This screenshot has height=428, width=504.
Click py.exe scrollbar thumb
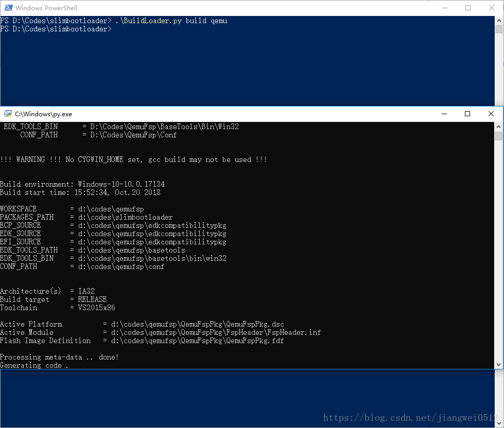pos(498,136)
